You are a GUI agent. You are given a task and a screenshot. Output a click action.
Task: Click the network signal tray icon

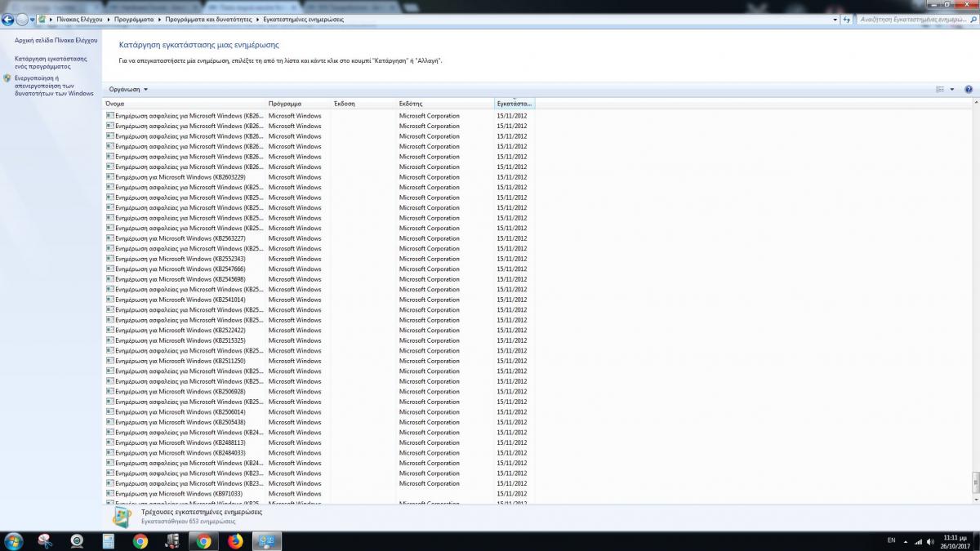pyautogui.click(x=919, y=541)
